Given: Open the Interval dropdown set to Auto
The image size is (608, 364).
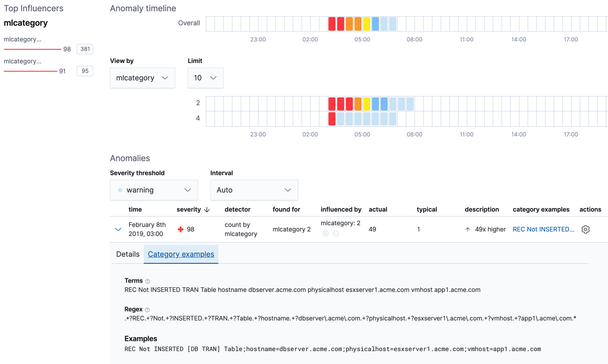Looking at the screenshot, I should click(254, 190).
